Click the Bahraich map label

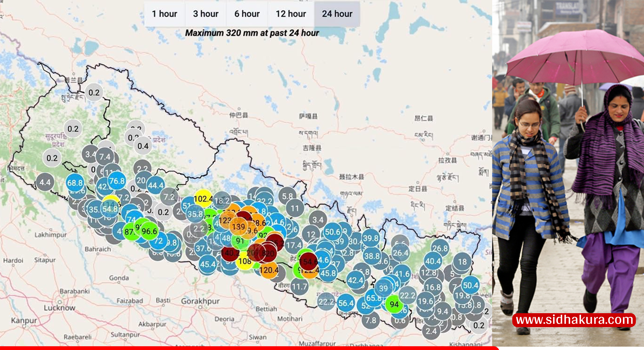(x=97, y=249)
